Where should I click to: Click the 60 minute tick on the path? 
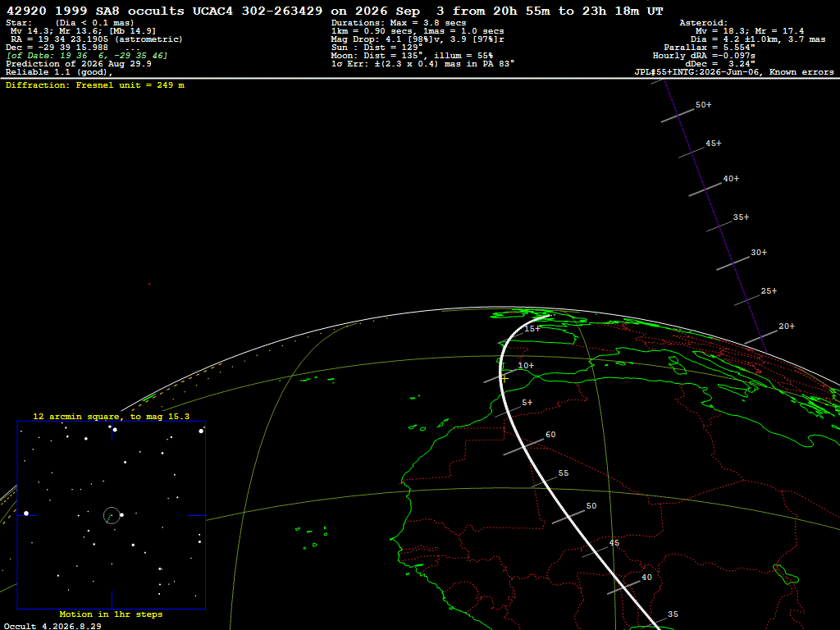coord(523,446)
